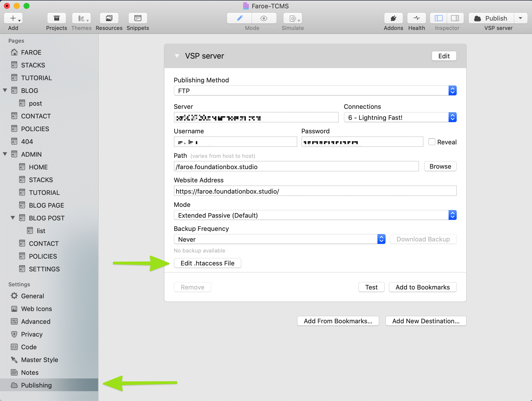532x401 pixels.
Task: Open Resources from the toolbar
Action: 109,18
